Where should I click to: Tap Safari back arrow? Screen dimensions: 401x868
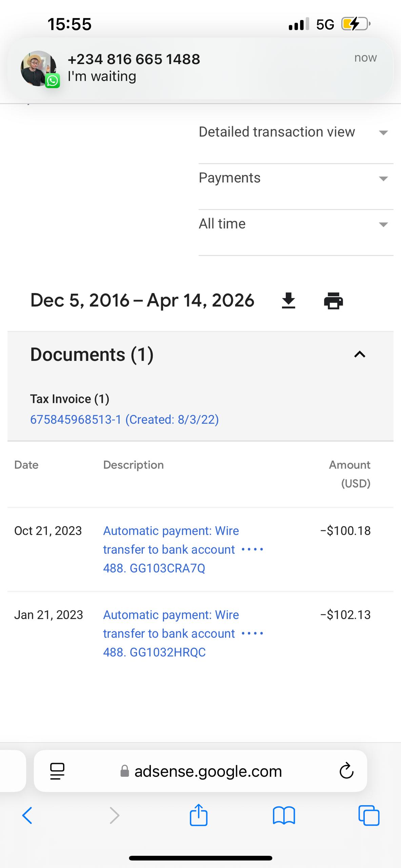(27, 815)
